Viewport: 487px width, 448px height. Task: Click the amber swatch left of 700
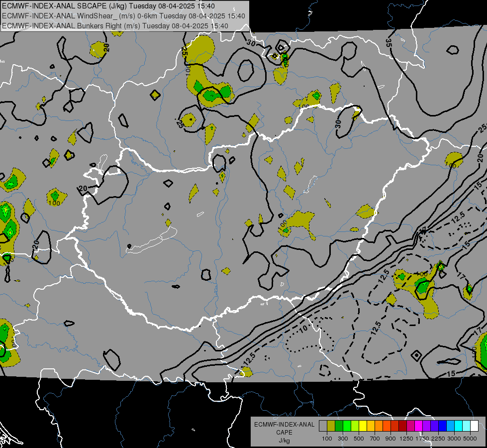coord(371,426)
